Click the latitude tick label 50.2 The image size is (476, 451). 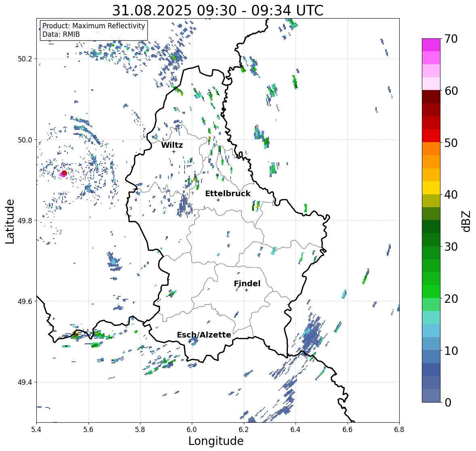click(x=25, y=59)
